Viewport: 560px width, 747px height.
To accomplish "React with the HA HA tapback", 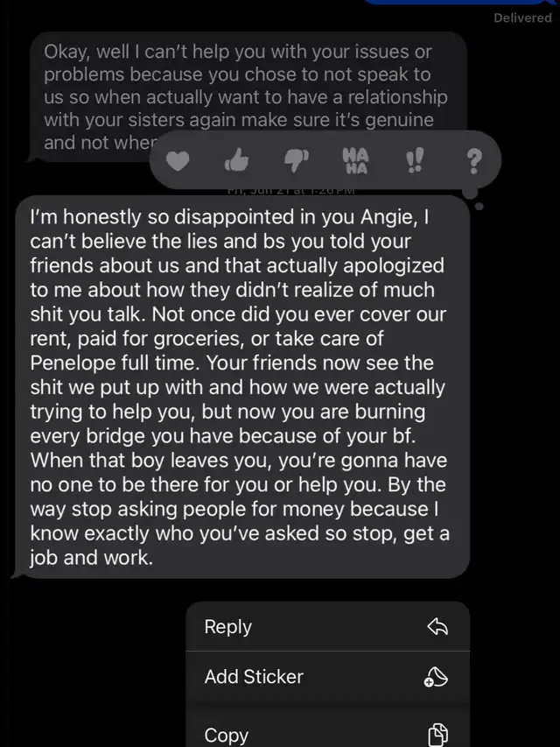I will click(x=354, y=160).
